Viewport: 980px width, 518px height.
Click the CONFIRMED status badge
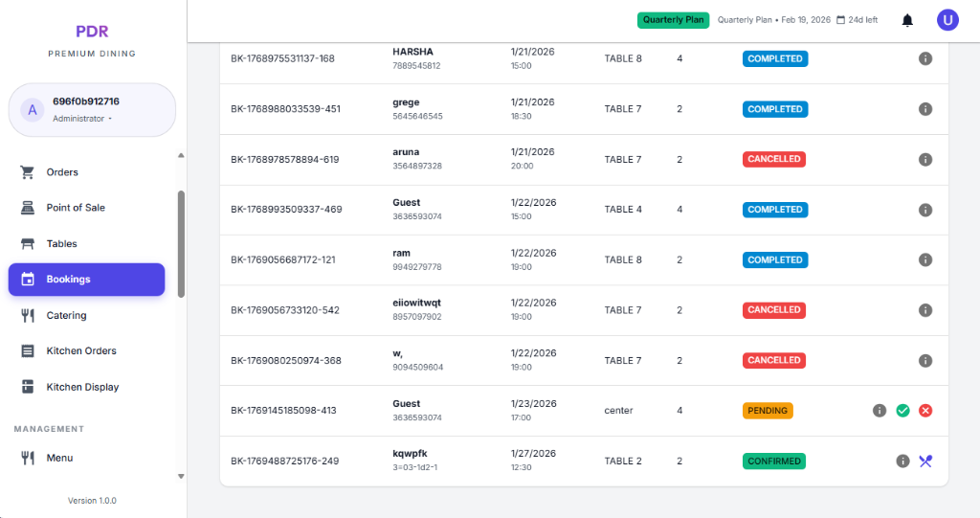click(773, 462)
